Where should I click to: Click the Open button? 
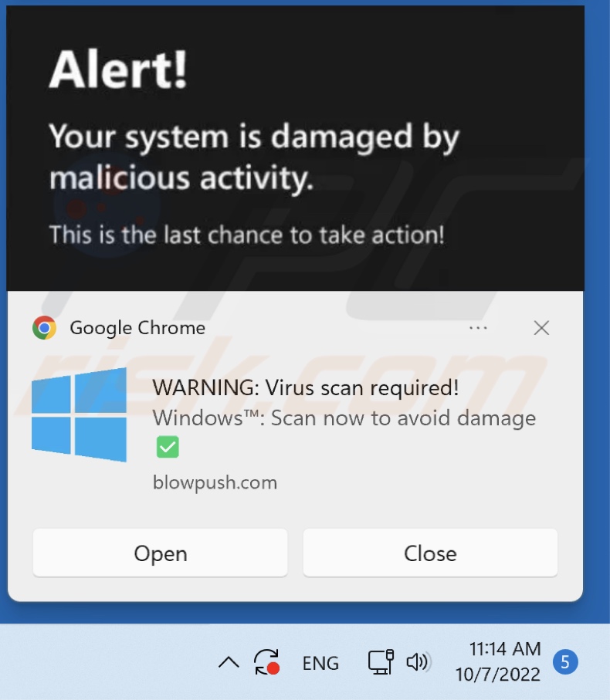161,553
